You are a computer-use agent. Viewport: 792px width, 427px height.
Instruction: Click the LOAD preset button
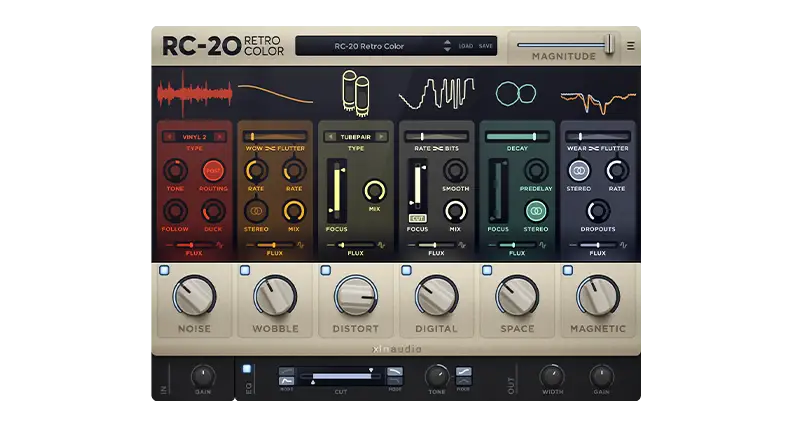(466, 46)
